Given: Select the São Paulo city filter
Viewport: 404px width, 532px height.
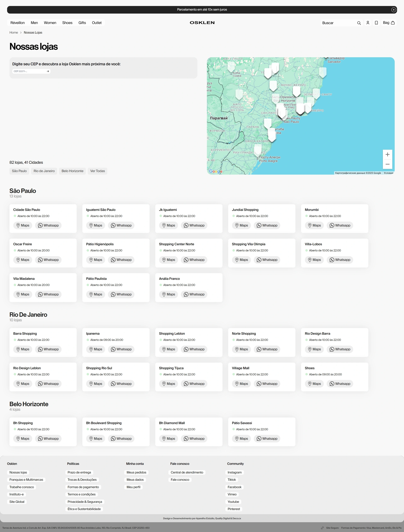Looking at the screenshot, I should pos(19,171).
